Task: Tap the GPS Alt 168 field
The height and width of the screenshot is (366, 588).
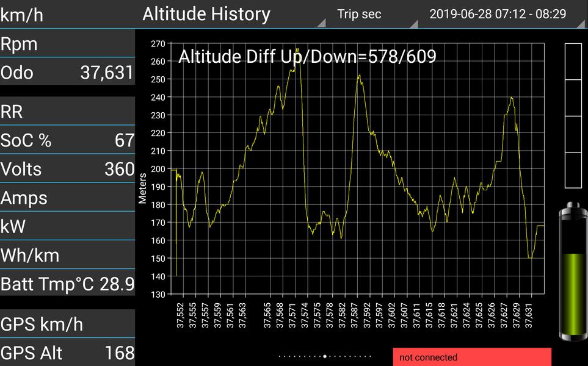Action: (x=68, y=353)
